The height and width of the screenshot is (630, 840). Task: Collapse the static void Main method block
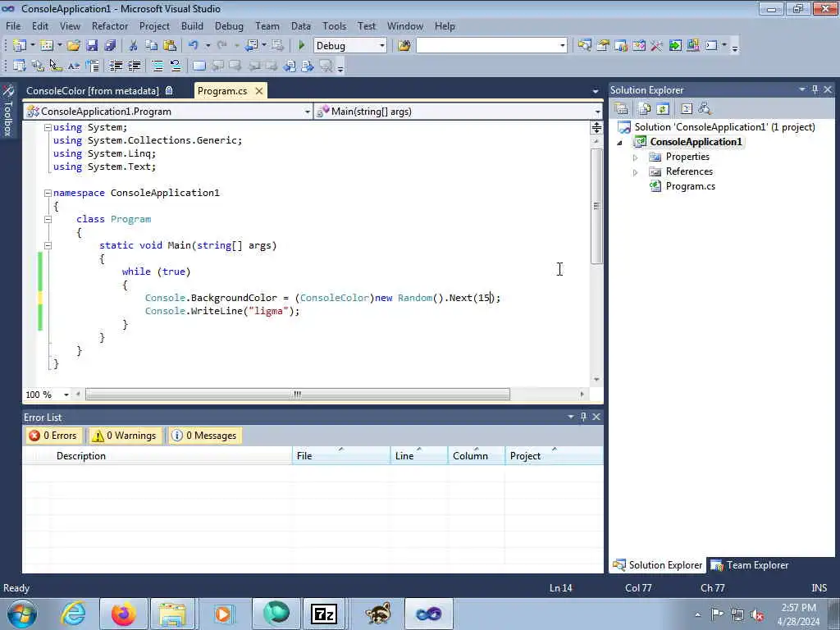(48, 245)
